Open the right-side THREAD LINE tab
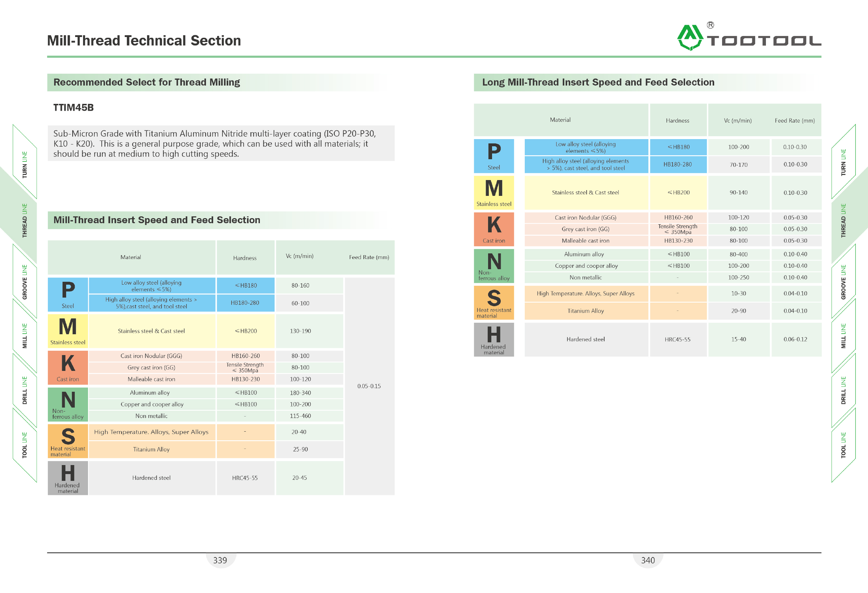 tap(843, 220)
